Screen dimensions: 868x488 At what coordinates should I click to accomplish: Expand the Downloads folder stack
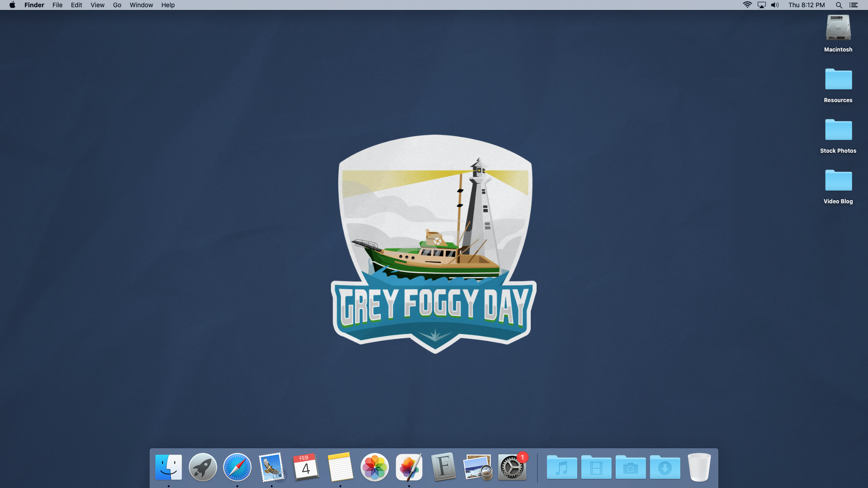(665, 467)
